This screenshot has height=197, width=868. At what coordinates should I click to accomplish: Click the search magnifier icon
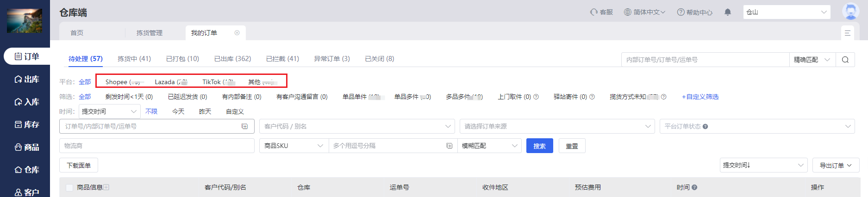(845, 60)
